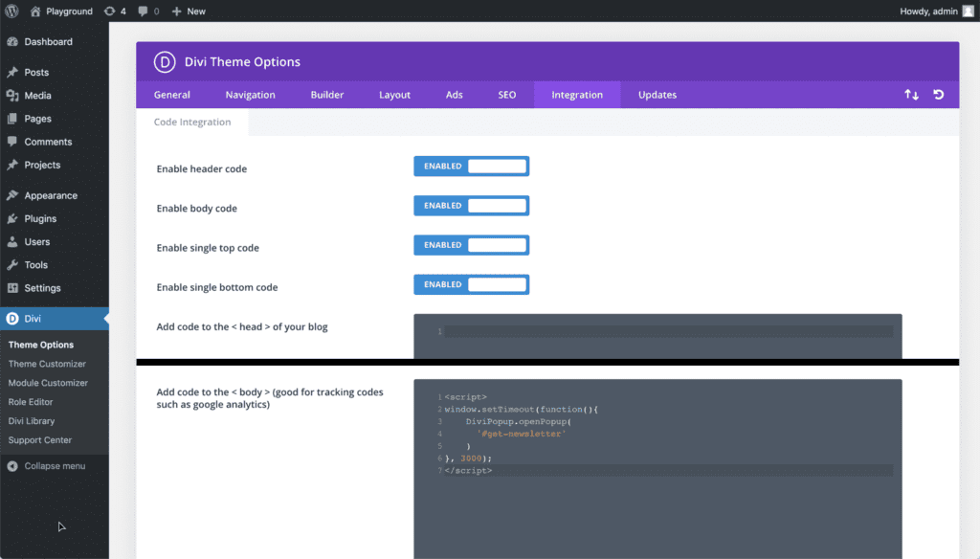This screenshot has width=980, height=559.
Task: Click the Media icon in sidebar
Action: tap(12, 96)
